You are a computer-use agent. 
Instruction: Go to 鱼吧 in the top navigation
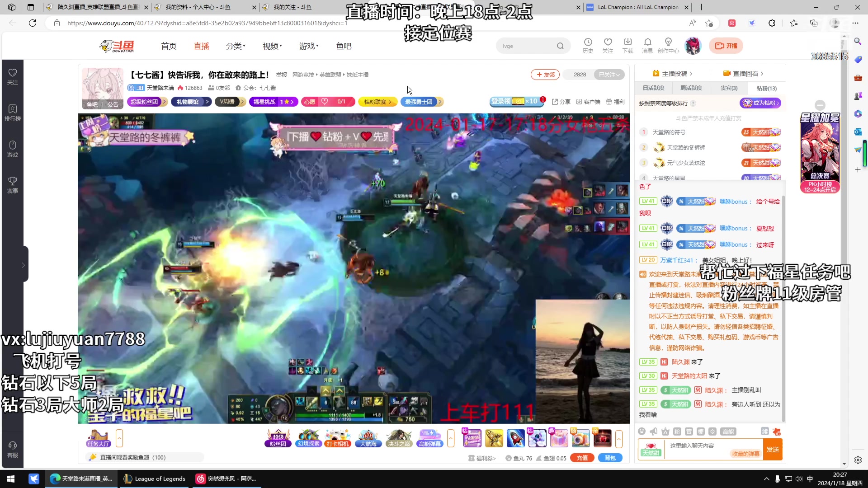pos(344,46)
